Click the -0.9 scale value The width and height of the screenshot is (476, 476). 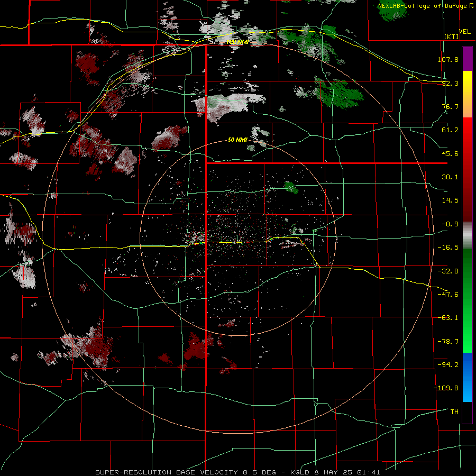(x=450, y=224)
